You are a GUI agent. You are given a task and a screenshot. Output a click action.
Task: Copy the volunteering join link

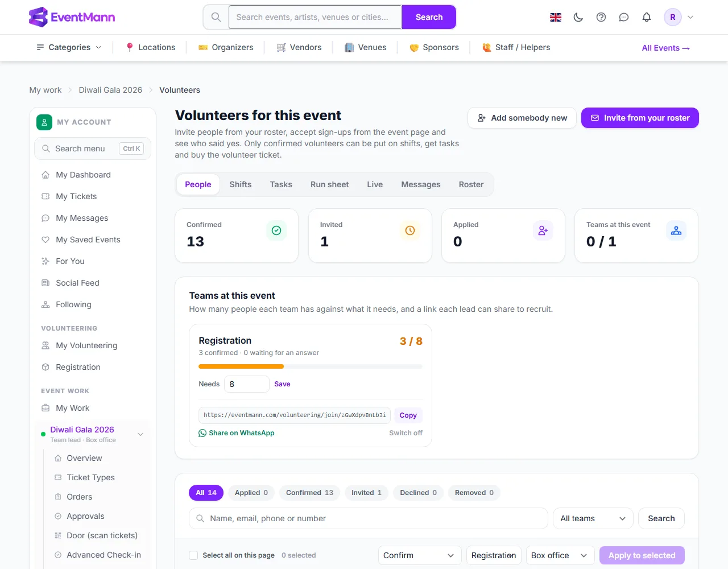tap(408, 415)
